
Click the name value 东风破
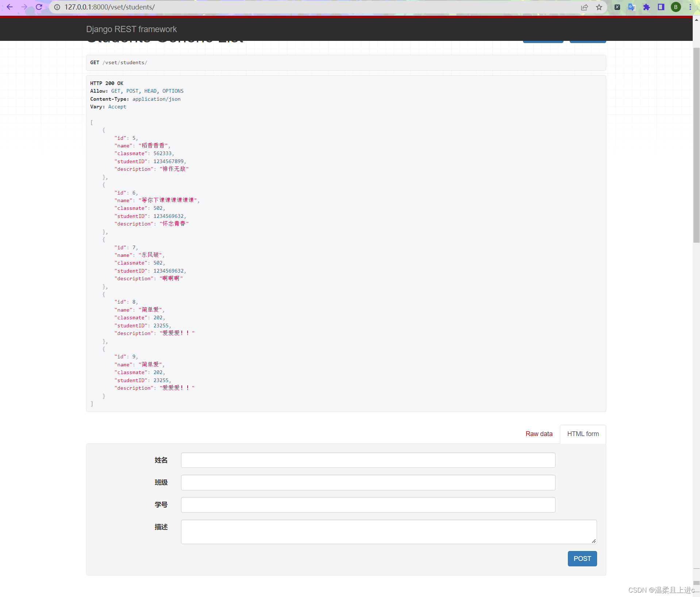tap(150, 255)
